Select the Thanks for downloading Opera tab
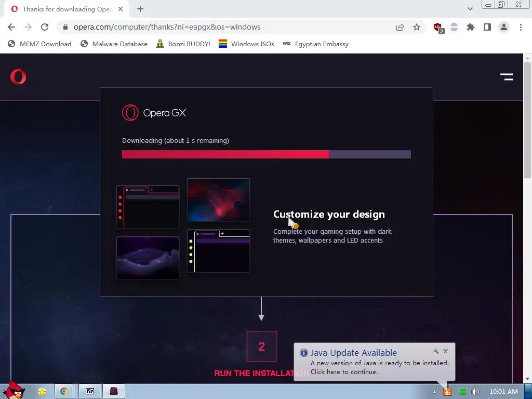Image resolution: width=532 pixels, height=399 pixels. click(x=66, y=9)
